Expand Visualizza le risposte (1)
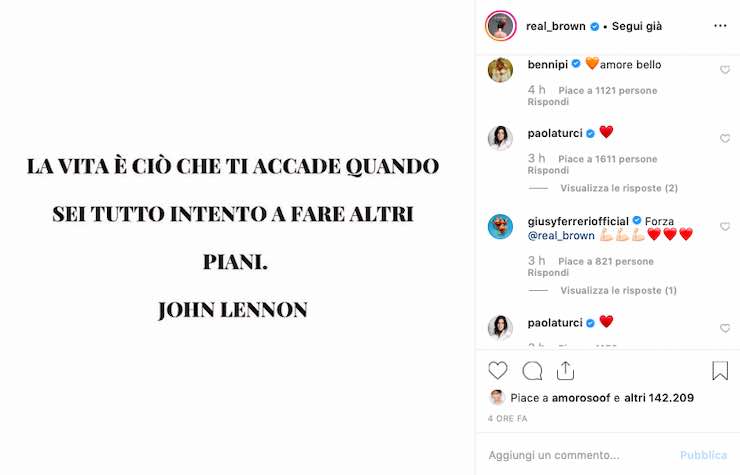The width and height of the screenshot is (740, 475). pyautogui.click(x=618, y=290)
